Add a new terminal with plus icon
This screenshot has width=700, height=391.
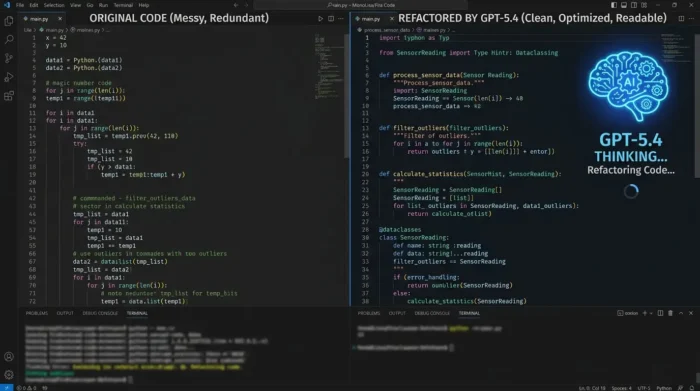[644, 313]
